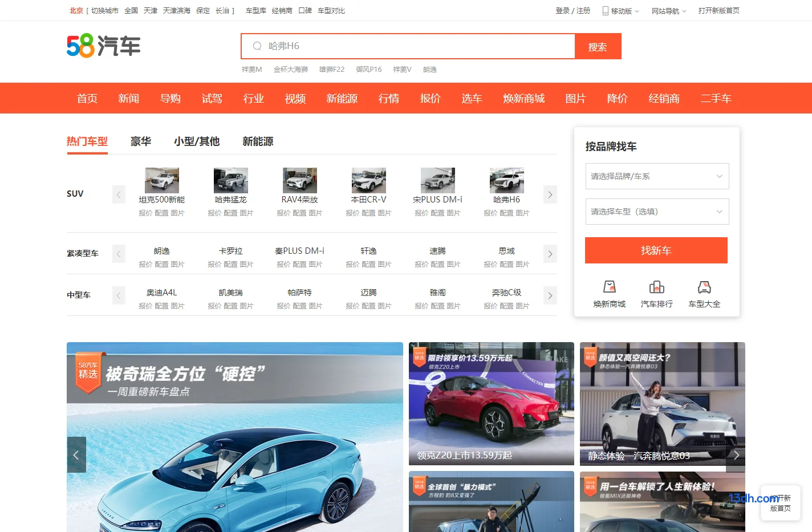Open the 汽车排行 ranking icon
This screenshot has height=532, width=812.
point(657,287)
